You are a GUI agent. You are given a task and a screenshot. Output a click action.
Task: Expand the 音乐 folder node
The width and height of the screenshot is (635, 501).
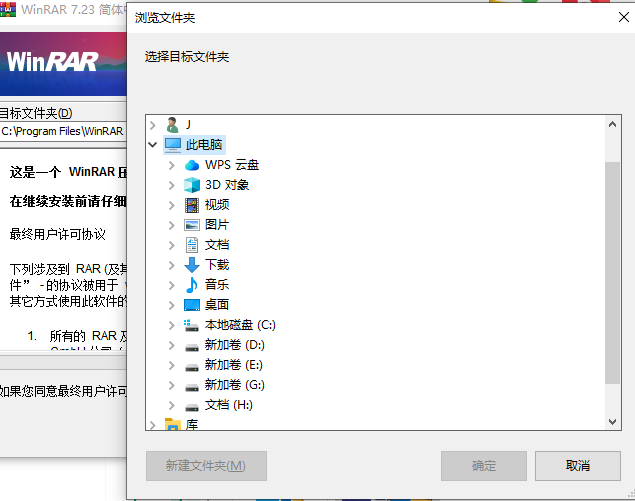click(x=172, y=285)
